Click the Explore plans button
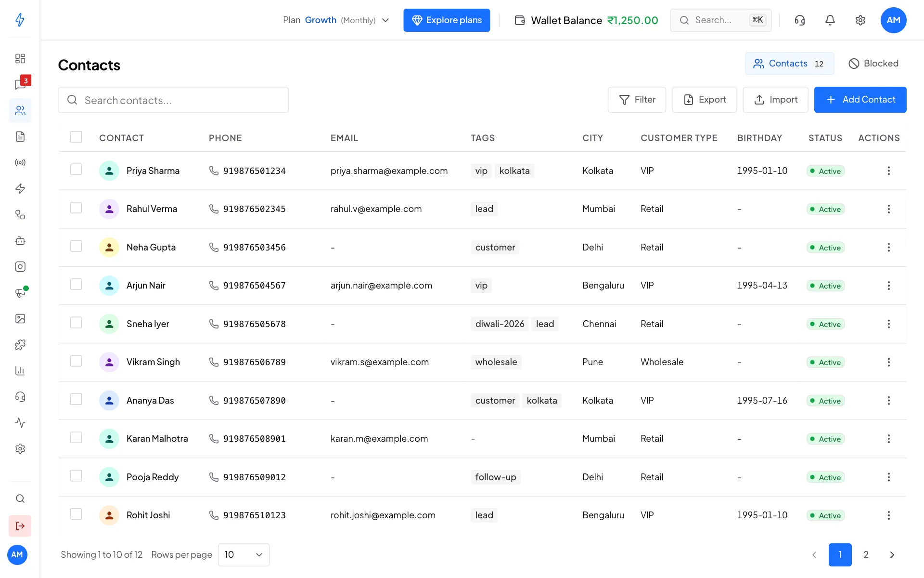The height and width of the screenshot is (578, 924). pyautogui.click(x=447, y=20)
